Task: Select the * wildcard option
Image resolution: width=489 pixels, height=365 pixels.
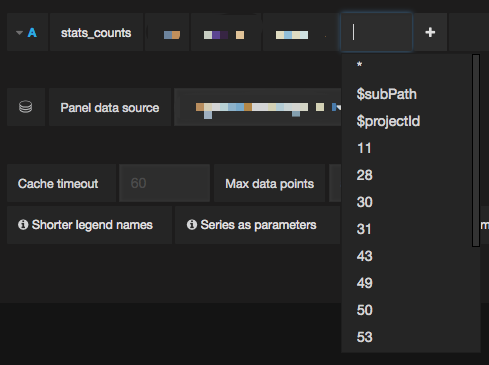Action: tap(359, 65)
